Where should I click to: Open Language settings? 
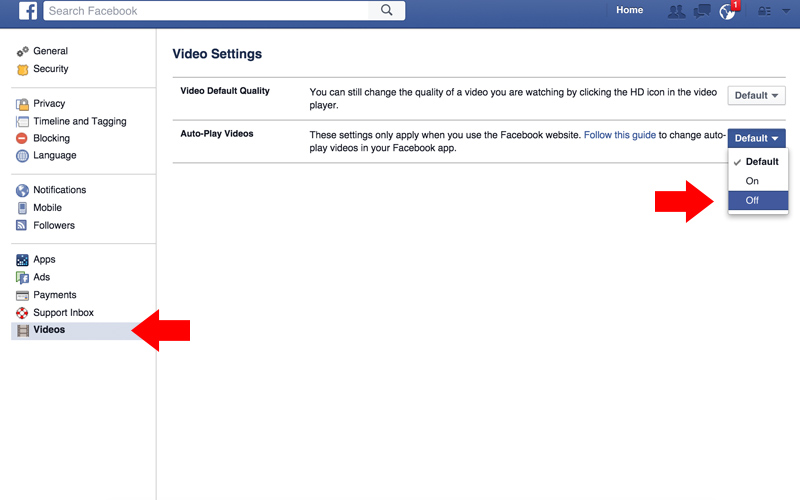[55, 155]
